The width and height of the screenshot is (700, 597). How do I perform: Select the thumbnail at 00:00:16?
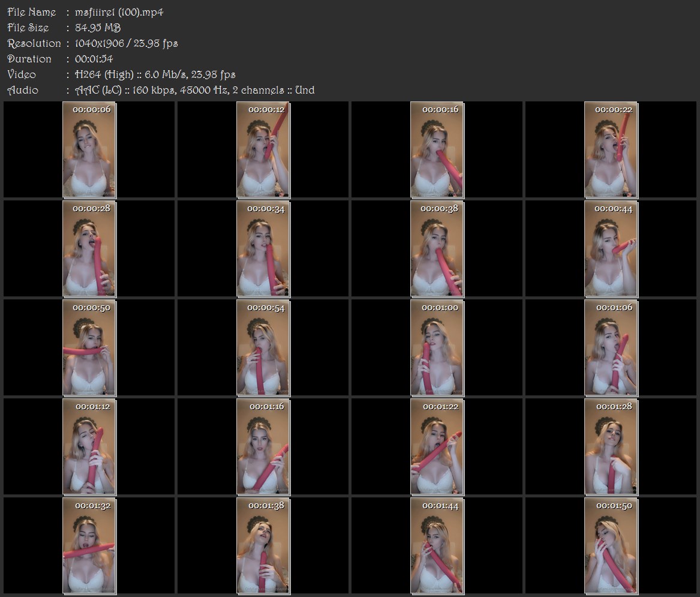click(437, 149)
